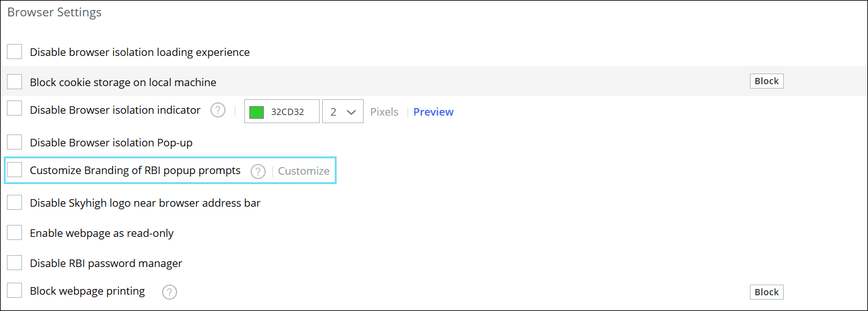Viewport: 868px width, 311px height.
Task: Click Block button on webpage printing row
Action: (x=767, y=292)
